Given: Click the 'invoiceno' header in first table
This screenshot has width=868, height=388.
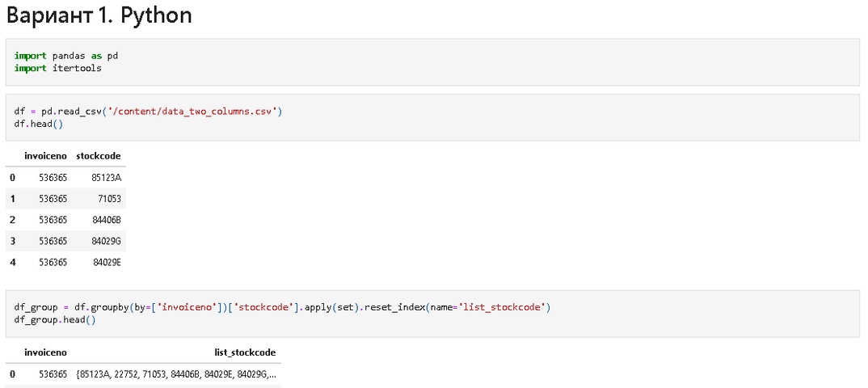Looking at the screenshot, I should pyautogui.click(x=45, y=155).
